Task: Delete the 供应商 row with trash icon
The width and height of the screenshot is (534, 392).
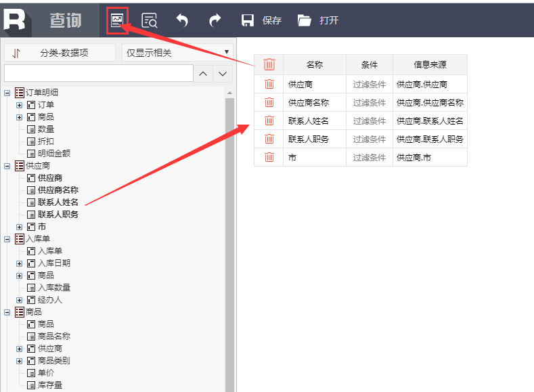Action: click(x=269, y=84)
